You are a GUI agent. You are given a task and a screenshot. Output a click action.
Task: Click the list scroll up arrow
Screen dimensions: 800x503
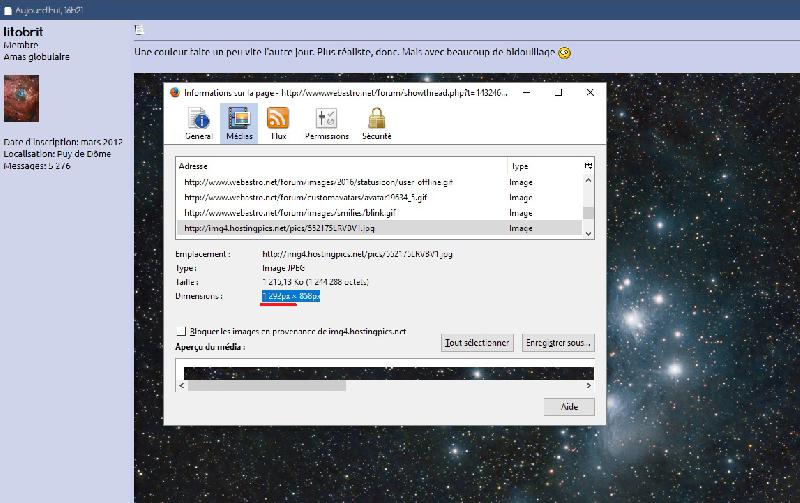(x=588, y=180)
